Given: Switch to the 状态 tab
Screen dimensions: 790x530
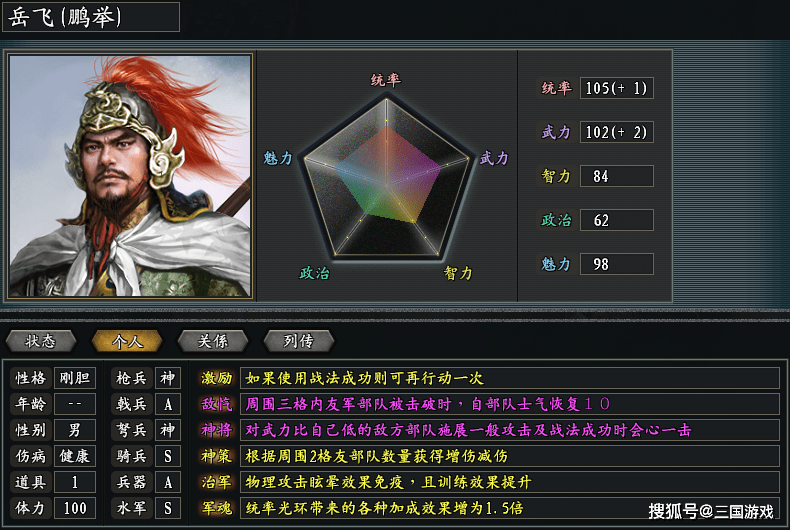Looking at the screenshot, I should [x=41, y=341].
